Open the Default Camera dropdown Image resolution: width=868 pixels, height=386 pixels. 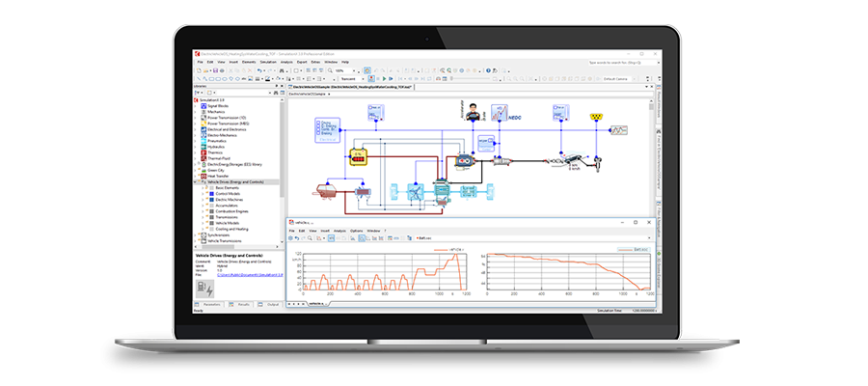635,78
